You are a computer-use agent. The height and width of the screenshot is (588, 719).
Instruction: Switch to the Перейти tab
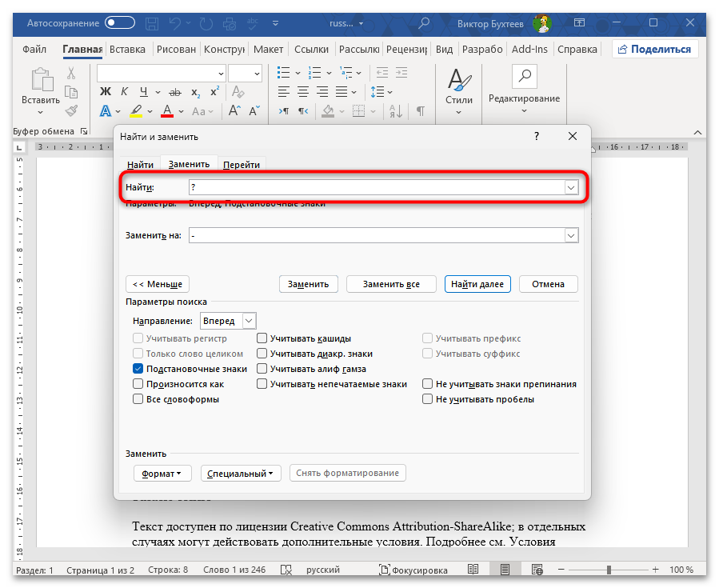pos(242,165)
